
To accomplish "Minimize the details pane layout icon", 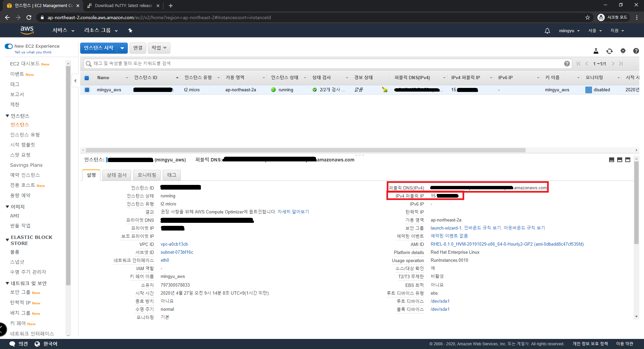I will [611, 160].
